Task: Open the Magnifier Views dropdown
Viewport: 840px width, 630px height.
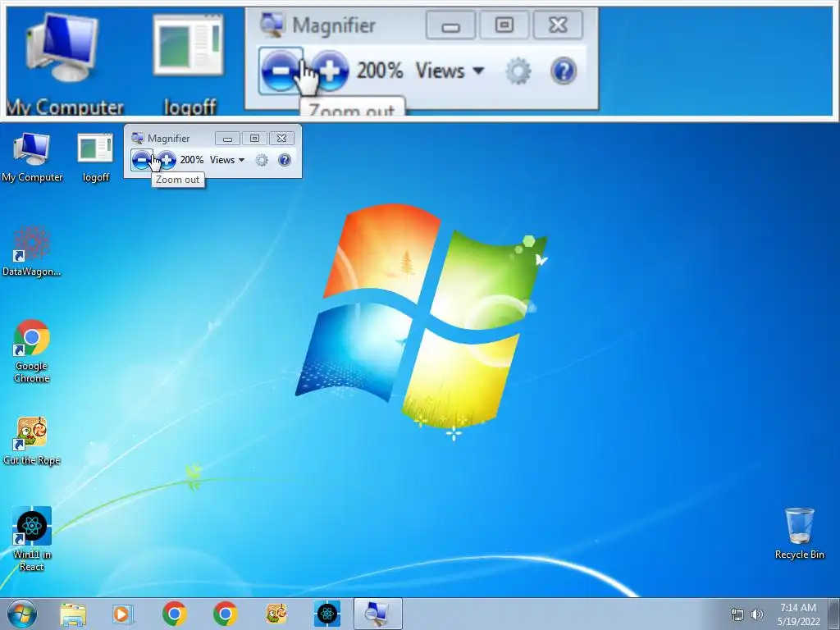Action: coord(227,160)
